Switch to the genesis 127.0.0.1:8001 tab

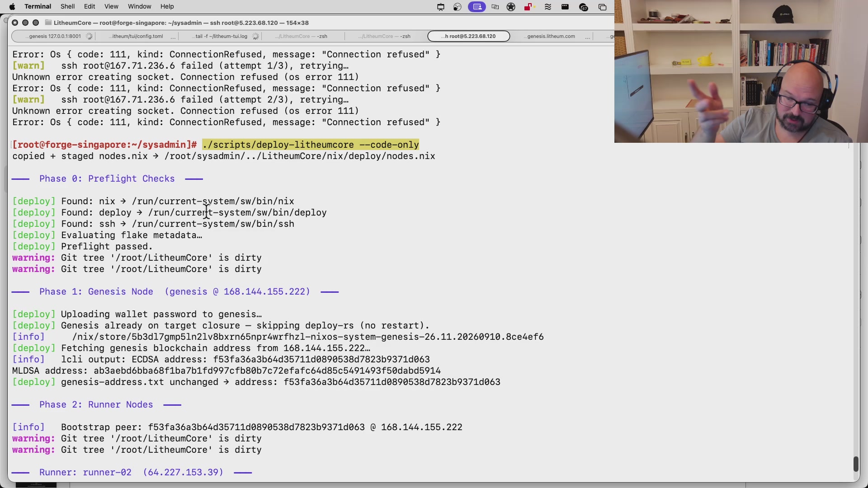54,36
